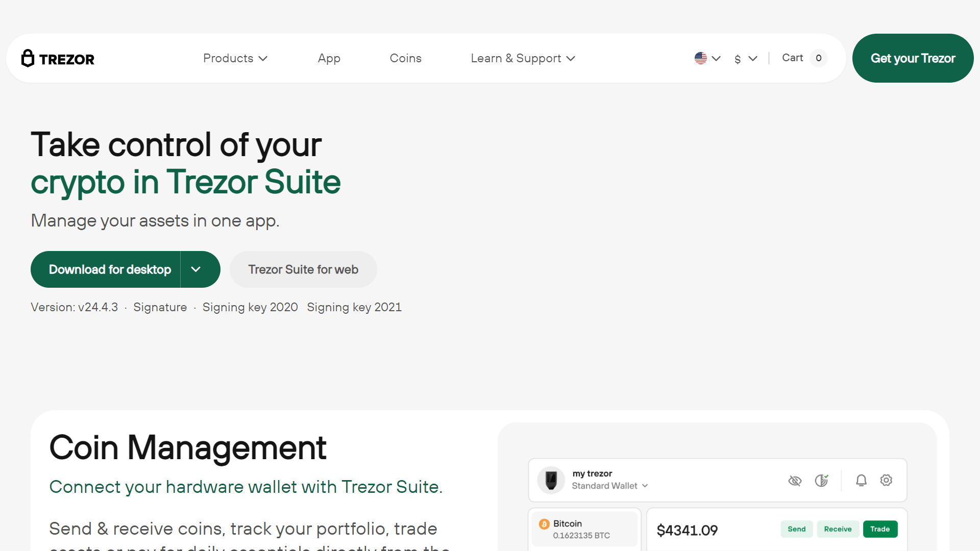The image size is (980, 551).
Task: Click the US flag language icon
Action: [701, 58]
